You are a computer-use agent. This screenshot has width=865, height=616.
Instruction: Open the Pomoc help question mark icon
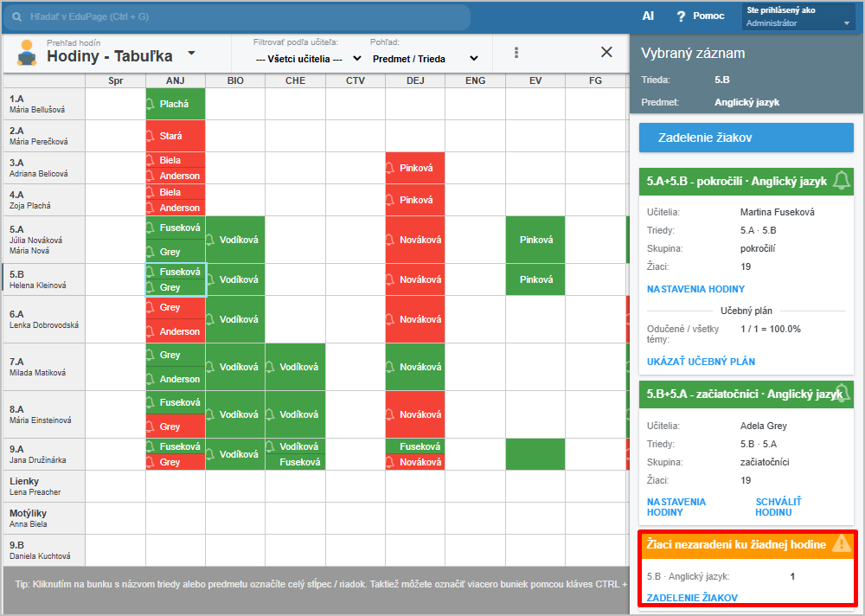[x=681, y=16]
